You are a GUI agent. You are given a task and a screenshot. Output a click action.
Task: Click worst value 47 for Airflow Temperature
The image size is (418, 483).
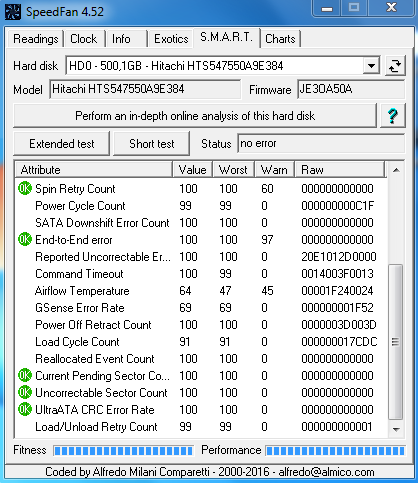[225, 291]
